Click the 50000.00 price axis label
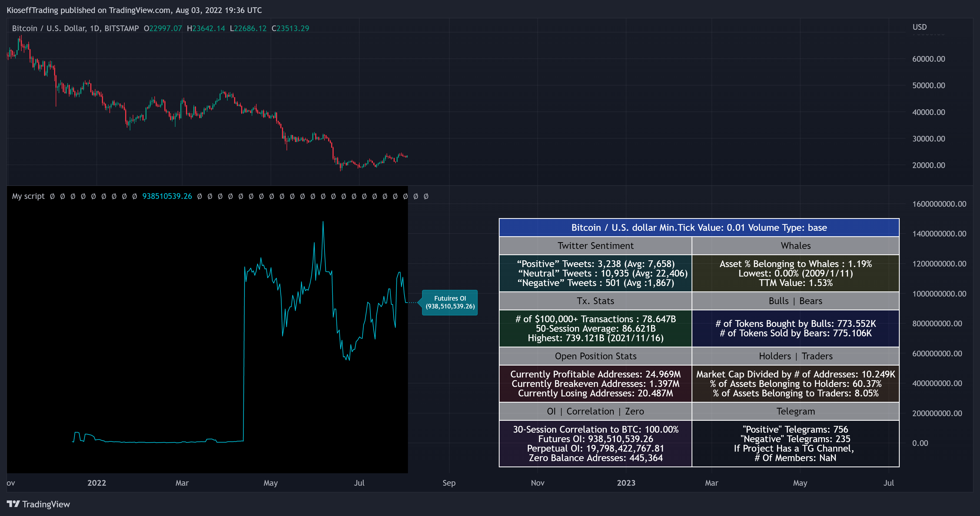Viewport: 980px width, 516px height. click(928, 85)
